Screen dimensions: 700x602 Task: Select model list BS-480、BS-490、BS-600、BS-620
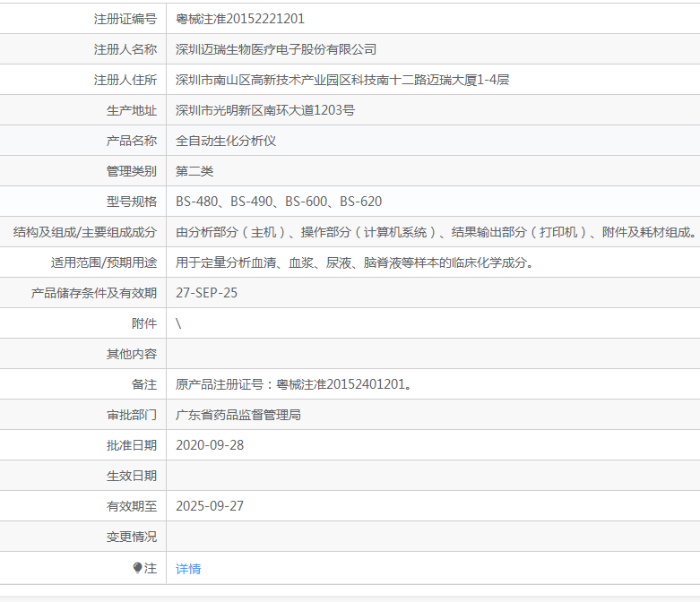tap(279, 202)
